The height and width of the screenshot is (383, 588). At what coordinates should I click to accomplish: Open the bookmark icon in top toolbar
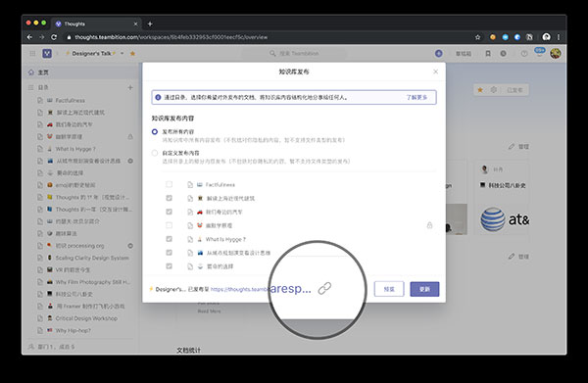click(x=488, y=54)
